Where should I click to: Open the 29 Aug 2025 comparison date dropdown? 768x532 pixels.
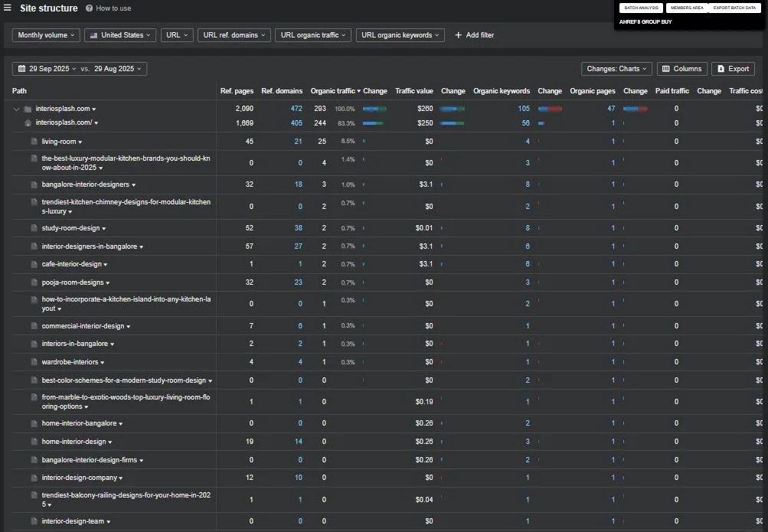coord(118,69)
